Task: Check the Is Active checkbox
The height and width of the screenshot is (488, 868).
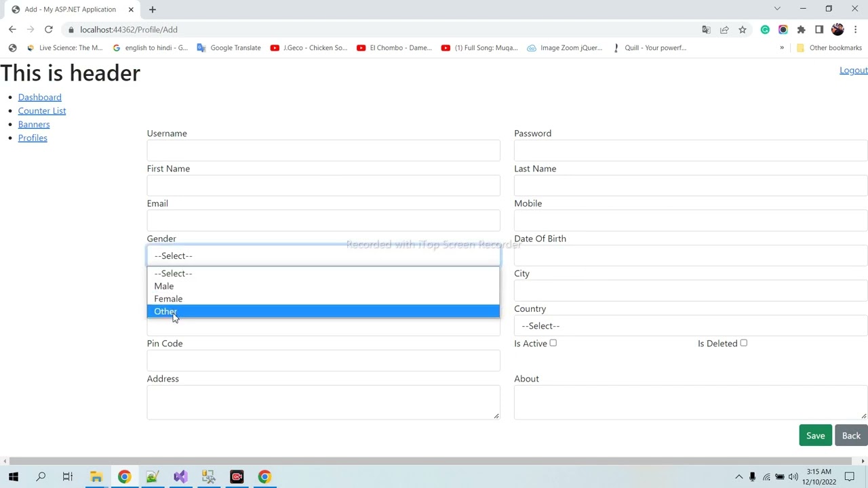Action: tap(553, 343)
